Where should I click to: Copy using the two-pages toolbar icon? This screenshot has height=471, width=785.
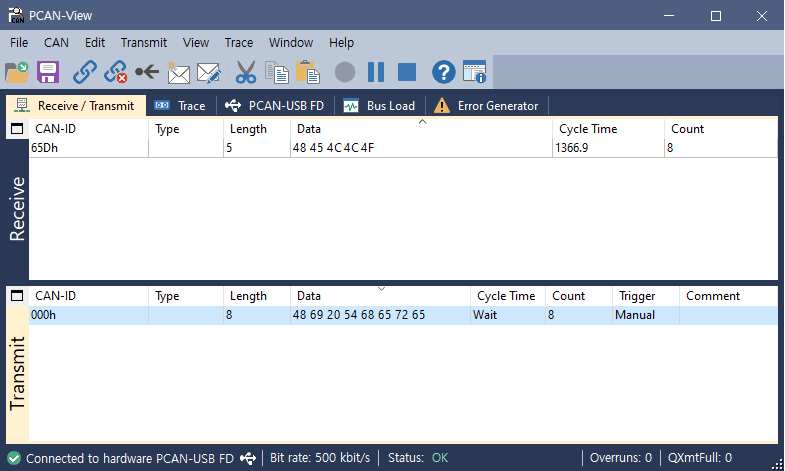pos(277,72)
